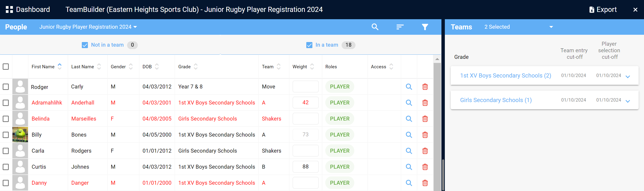Click the Export label
The height and width of the screenshot is (191, 644).
607,9
